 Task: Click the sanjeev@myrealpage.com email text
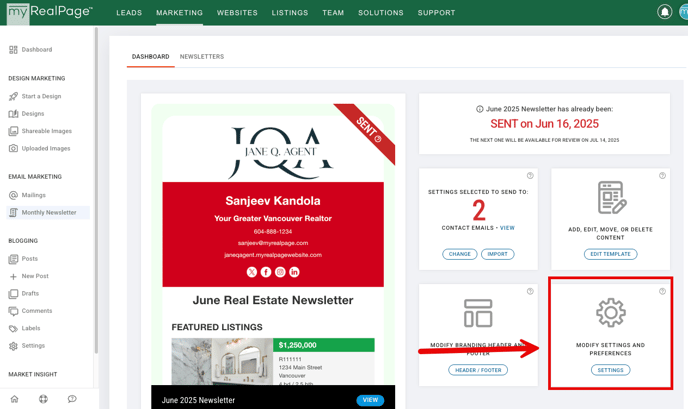(273, 243)
